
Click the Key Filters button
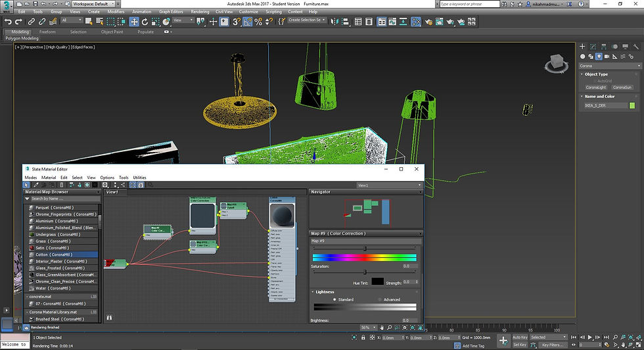(x=553, y=345)
